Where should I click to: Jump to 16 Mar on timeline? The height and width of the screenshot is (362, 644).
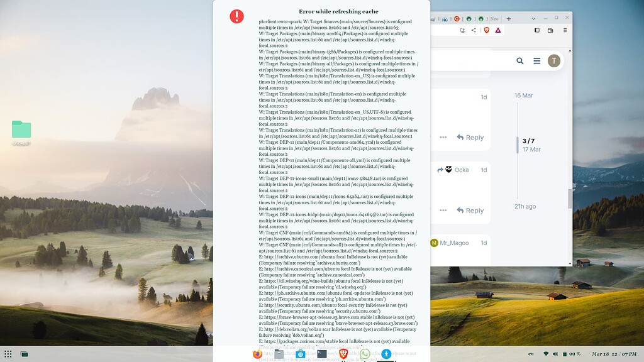tap(523, 96)
